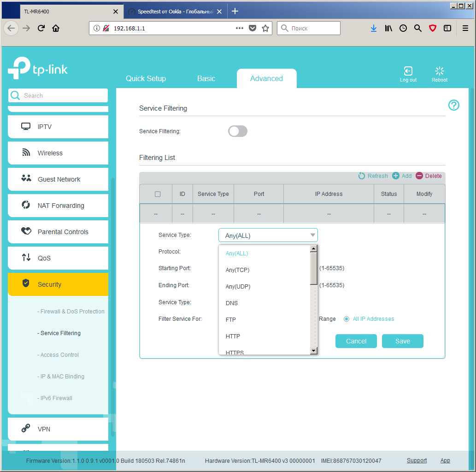Select the All IP Addresses radio button
The image size is (476, 472).
coord(346,319)
